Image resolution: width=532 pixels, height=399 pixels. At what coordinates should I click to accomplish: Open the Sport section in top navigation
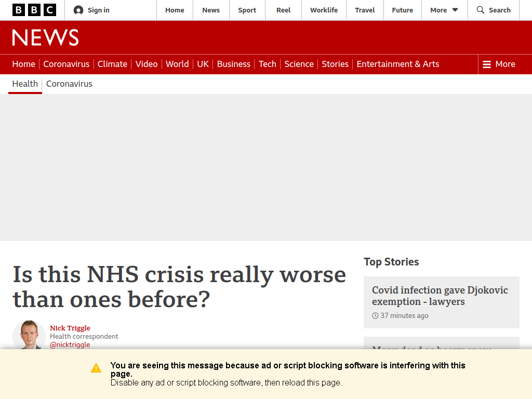247,10
